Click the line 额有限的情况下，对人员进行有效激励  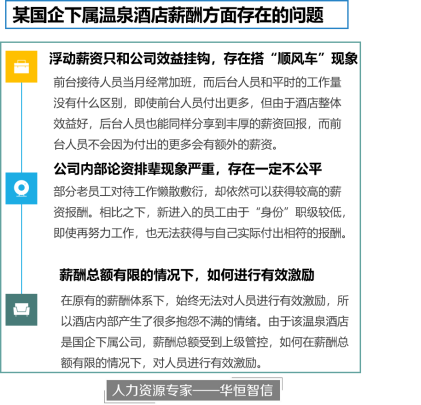tap(161, 363)
